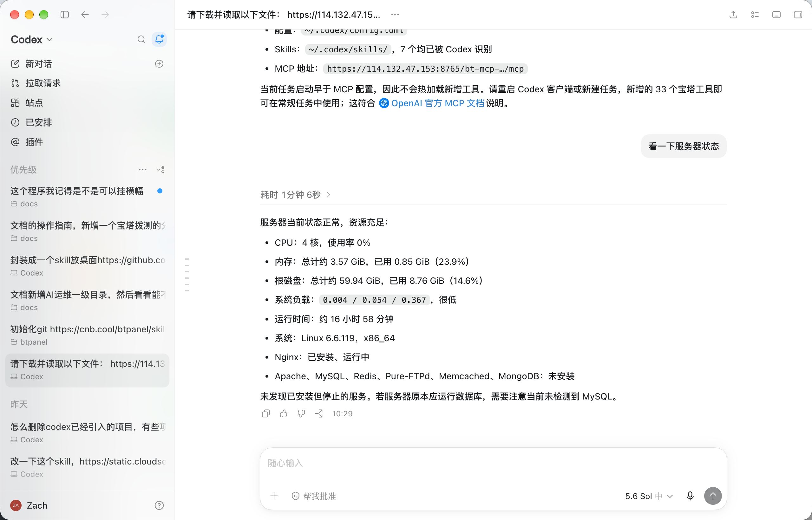Open notifications bell icon

pyautogui.click(x=159, y=40)
